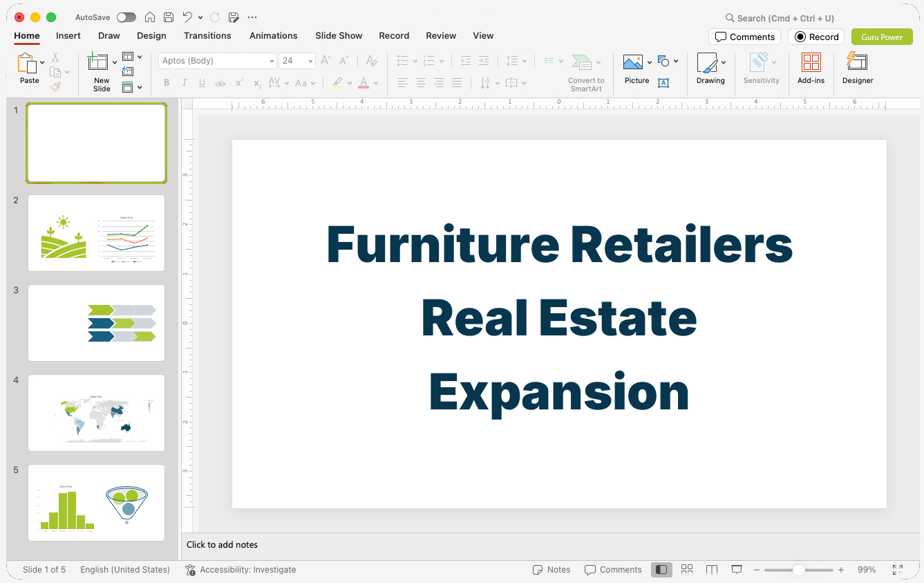924x583 pixels.
Task: Undo the last action
Action: pyautogui.click(x=187, y=17)
